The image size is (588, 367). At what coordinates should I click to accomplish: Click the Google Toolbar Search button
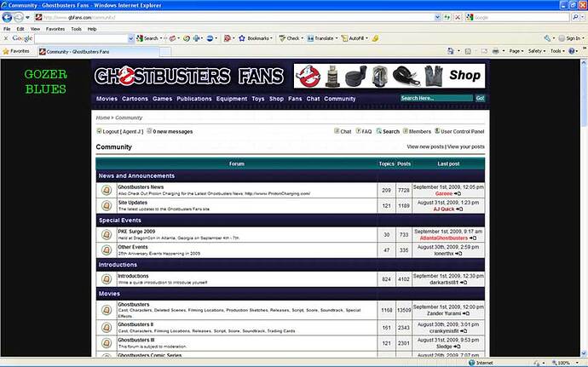(x=147, y=38)
